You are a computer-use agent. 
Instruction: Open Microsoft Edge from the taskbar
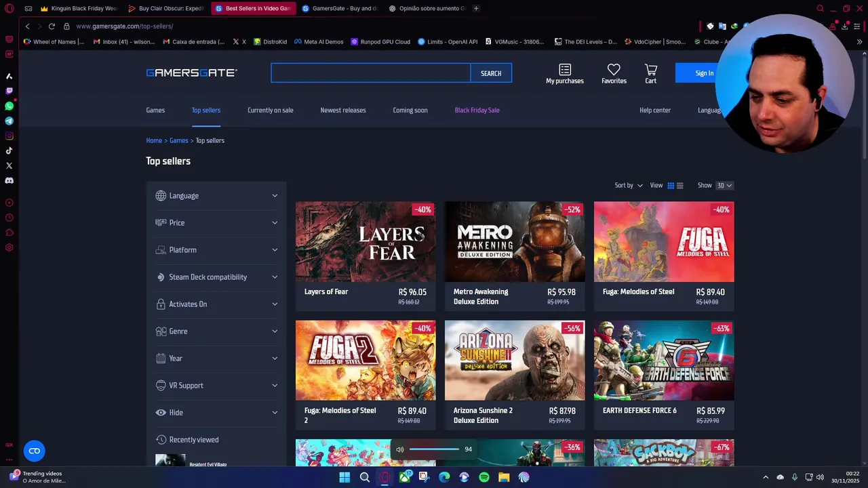(x=444, y=477)
